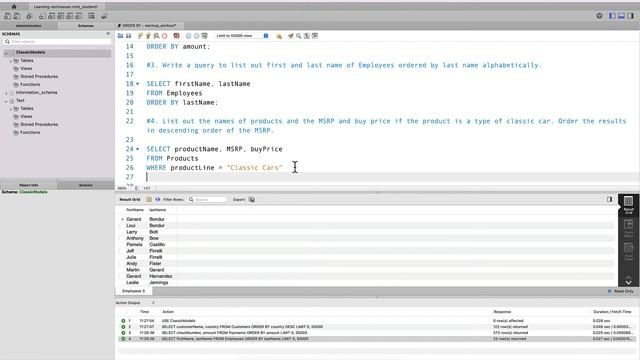
Task: Collapse the Test schema
Action: click(x=6, y=101)
